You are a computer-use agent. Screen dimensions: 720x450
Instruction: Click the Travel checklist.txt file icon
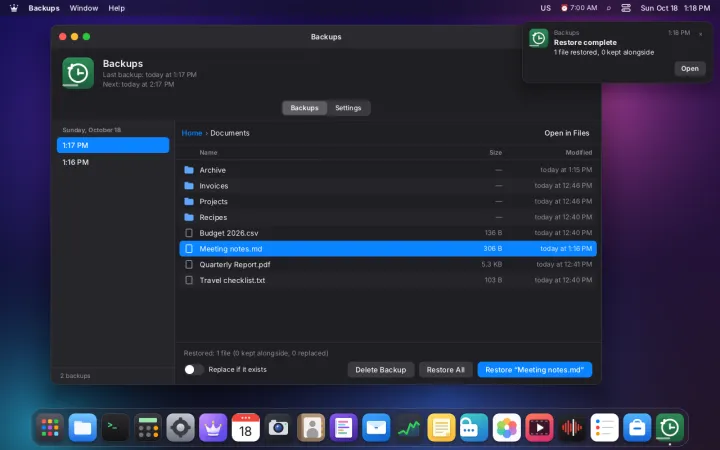(x=189, y=280)
